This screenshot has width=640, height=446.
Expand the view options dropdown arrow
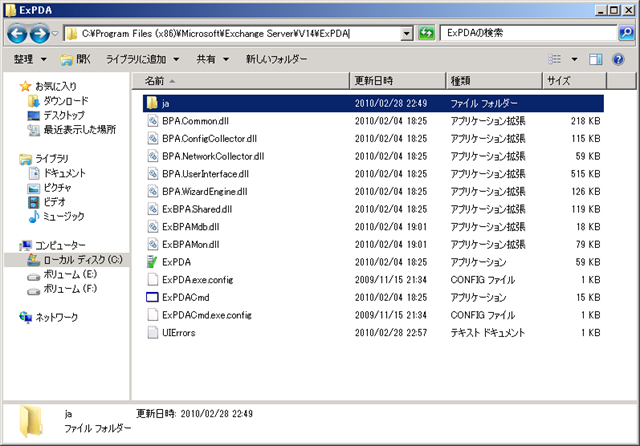(574, 60)
